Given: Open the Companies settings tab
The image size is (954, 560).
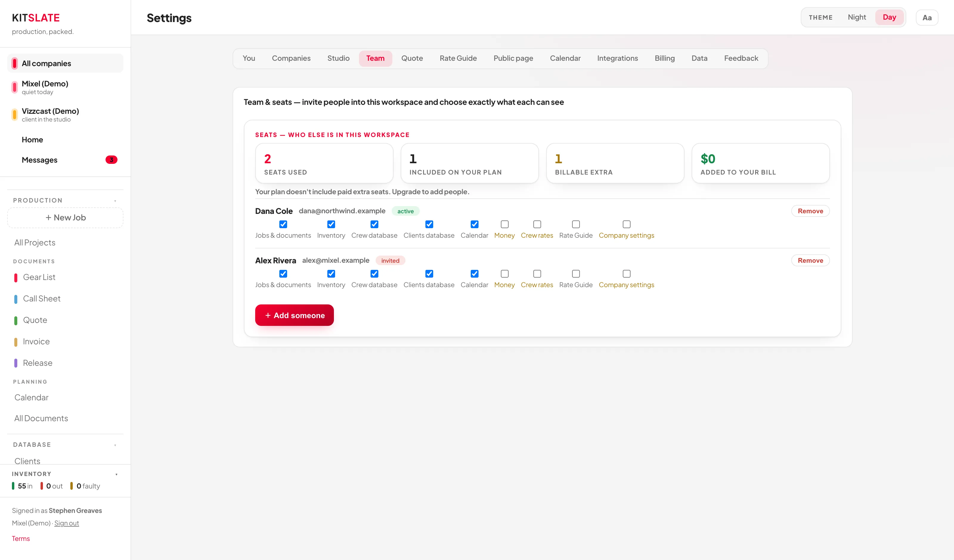Looking at the screenshot, I should click(x=291, y=58).
